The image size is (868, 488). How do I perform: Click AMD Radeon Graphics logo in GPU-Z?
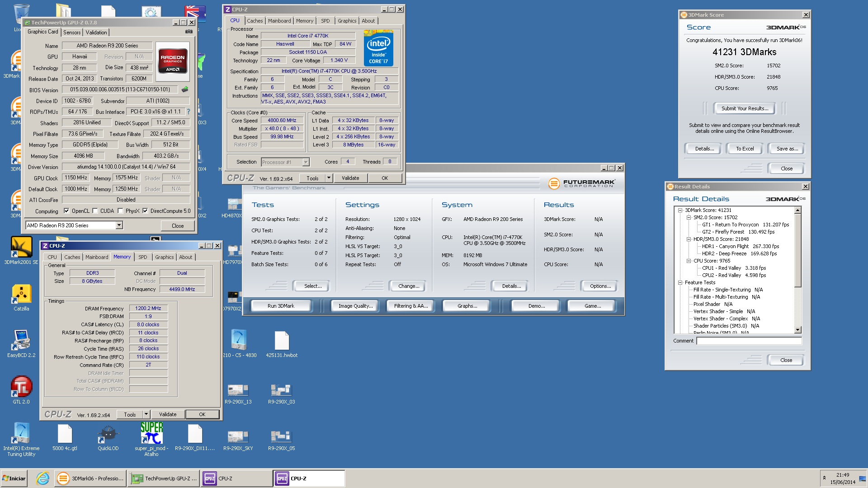[172, 61]
